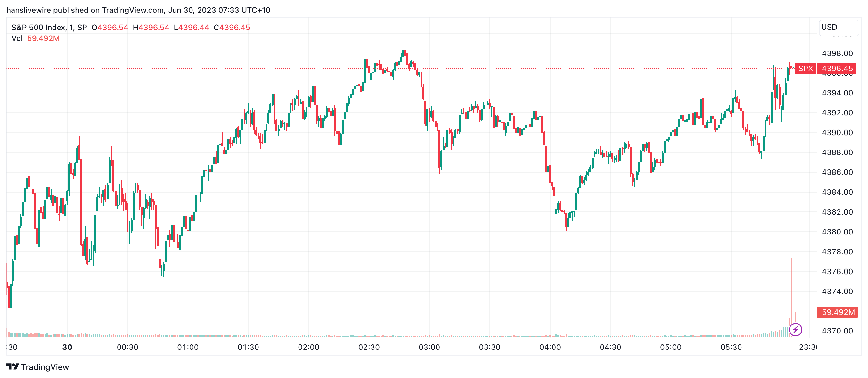Click the Vol indicator legend label
This screenshot has height=378, width=868.
17,38
